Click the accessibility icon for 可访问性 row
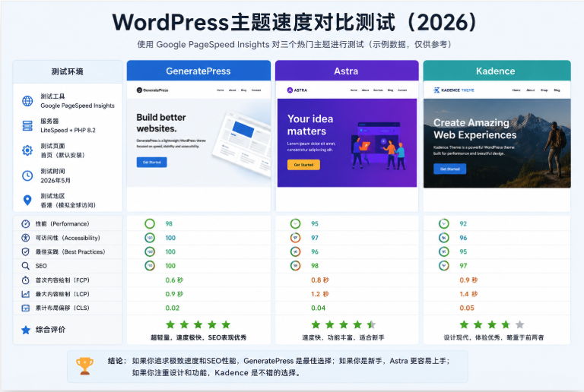The width and height of the screenshot is (584, 392). pyautogui.click(x=25, y=238)
